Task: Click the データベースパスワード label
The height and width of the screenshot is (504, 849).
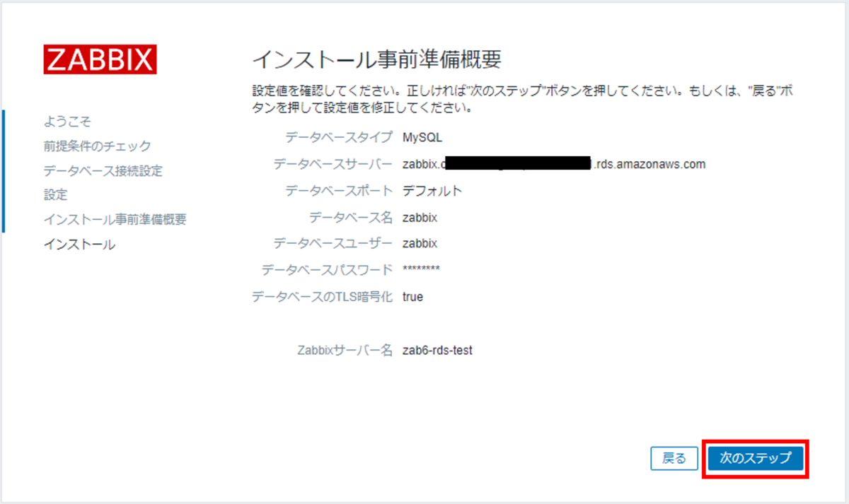Action: click(327, 270)
